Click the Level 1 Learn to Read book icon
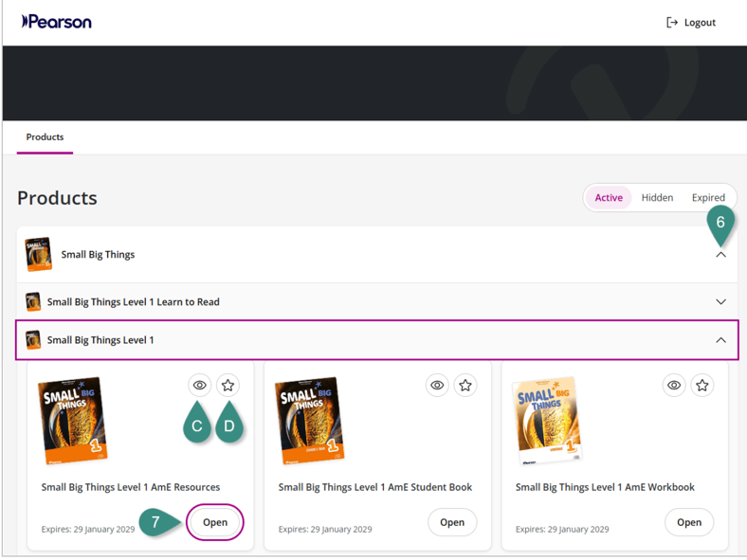The image size is (747, 560). [x=33, y=302]
